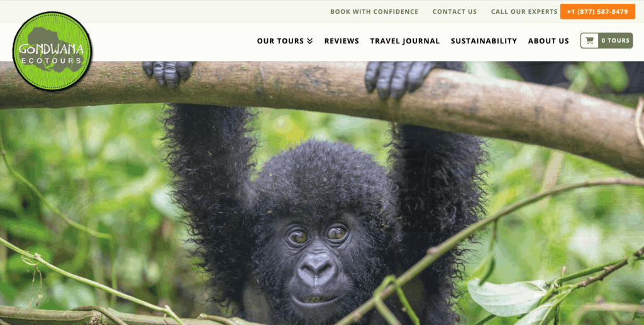Click the gorilla's right hand on the branch
The height and width of the screenshot is (325, 644).
[396, 79]
